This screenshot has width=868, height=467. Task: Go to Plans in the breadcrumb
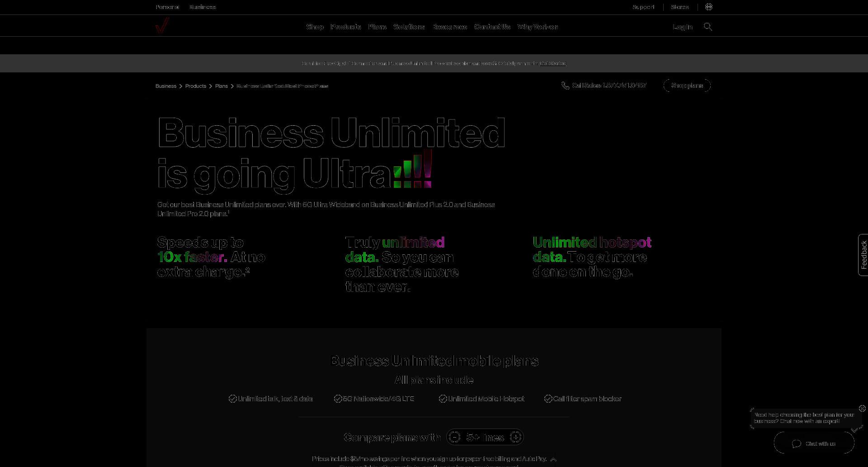[222, 86]
